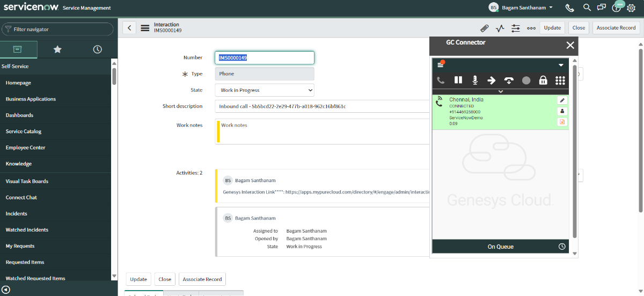Open Homepage in navigator
The image size is (644, 296).
pos(18,83)
